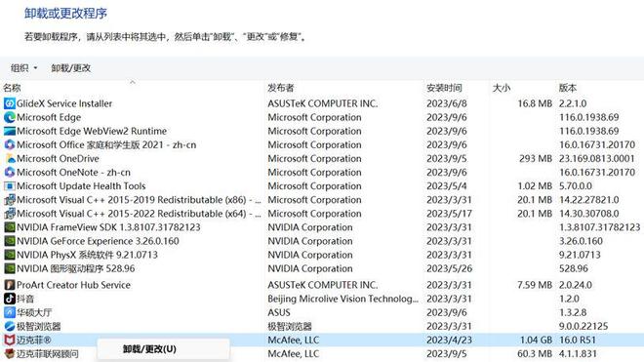
Task: Click ASUSTeK publisher in the GlideX row
Action: coord(322,103)
